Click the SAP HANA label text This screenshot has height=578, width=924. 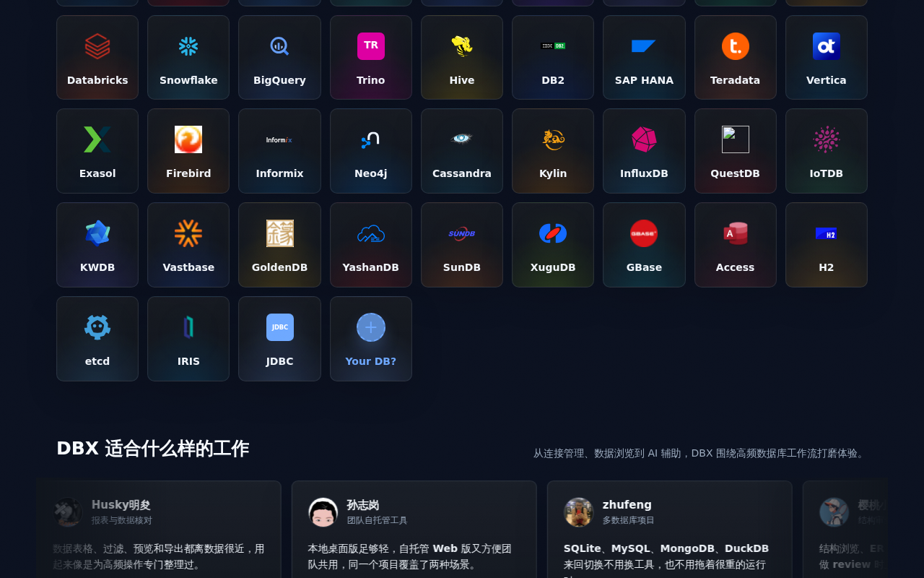644,80
